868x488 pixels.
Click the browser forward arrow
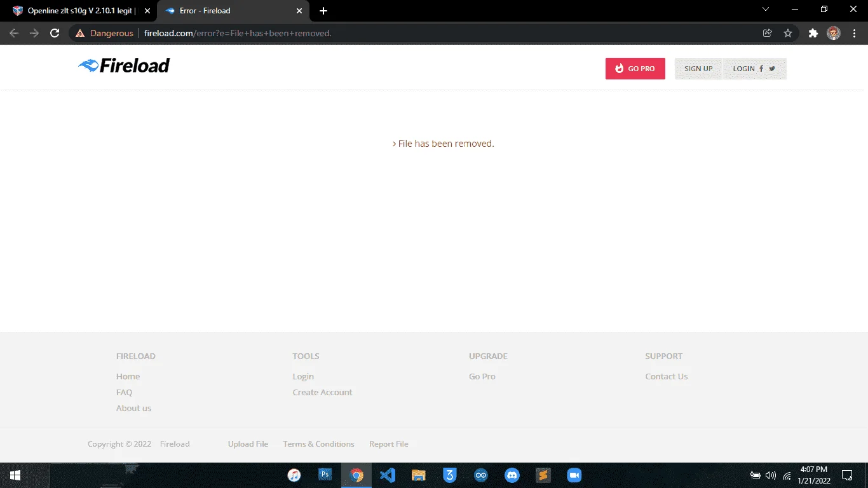point(34,33)
